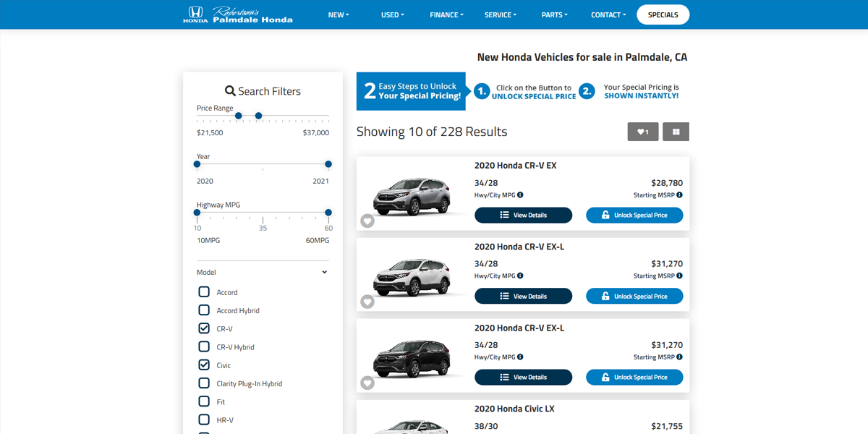Click the "60MPG" label

318,240
